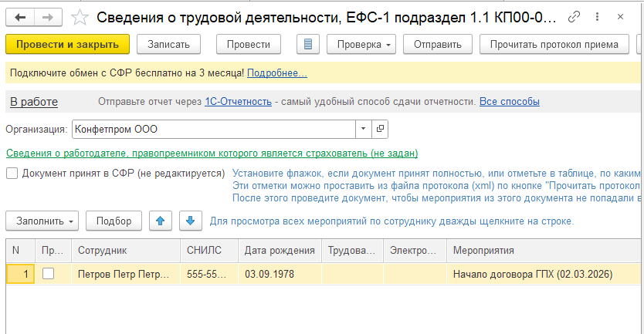The image size is (644, 334).
Task: Select the Петров Петр Петр… employee cell
Action: click(x=126, y=274)
